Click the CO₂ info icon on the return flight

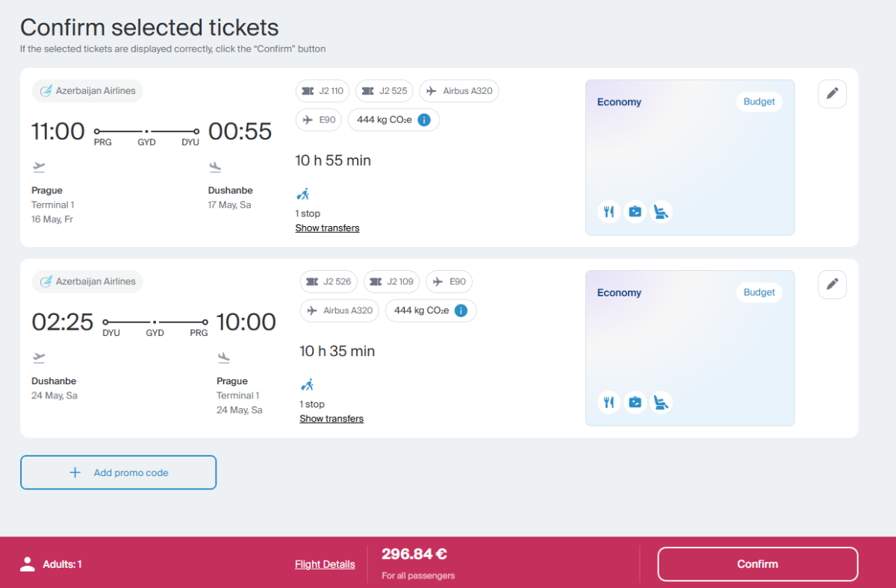coord(461,310)
